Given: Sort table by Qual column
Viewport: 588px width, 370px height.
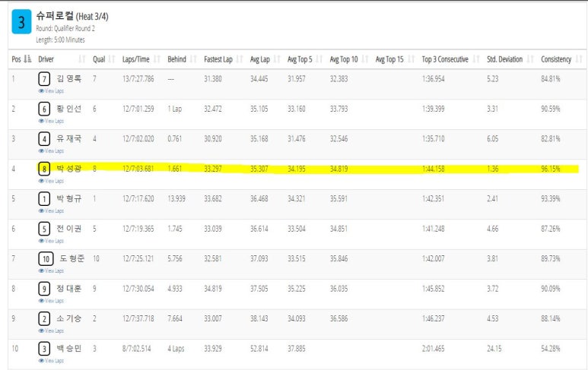Looking at the screenshot, I should tap(104, 59).
